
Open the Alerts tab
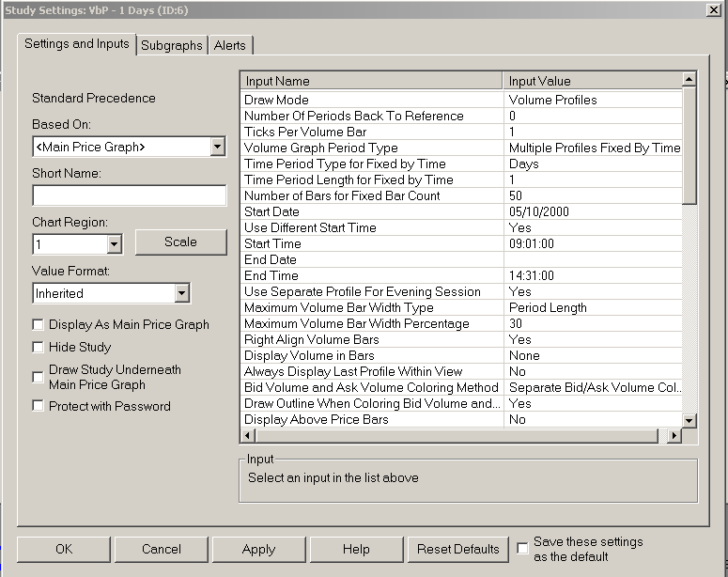[x=230, y=45]
